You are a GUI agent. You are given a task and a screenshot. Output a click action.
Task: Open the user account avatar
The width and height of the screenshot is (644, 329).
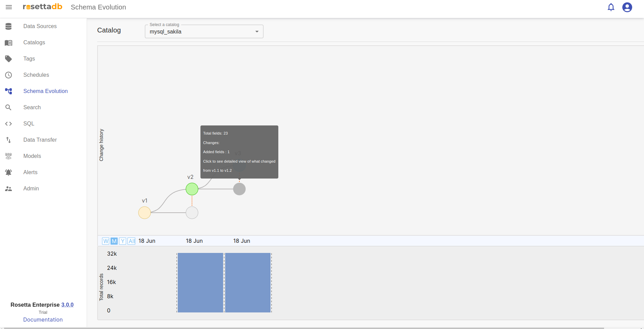coord(627,7)
